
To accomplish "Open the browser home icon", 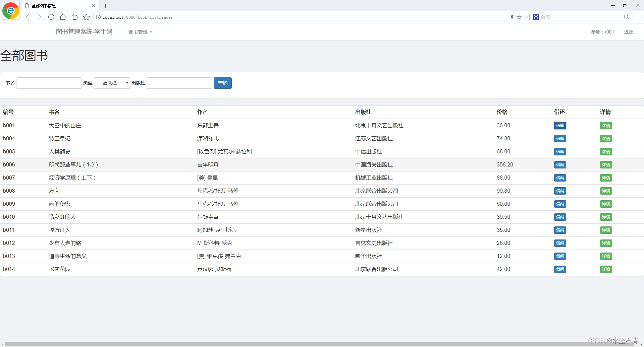I will (x=63, y=17).
